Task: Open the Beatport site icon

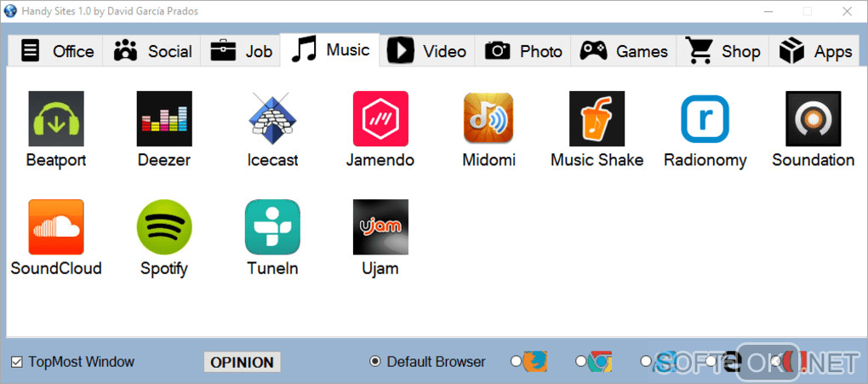Action: point(56,118)
